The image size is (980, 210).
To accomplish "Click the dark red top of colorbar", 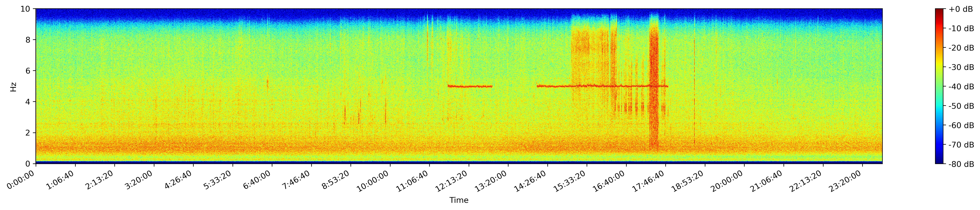I will point(939,10).
